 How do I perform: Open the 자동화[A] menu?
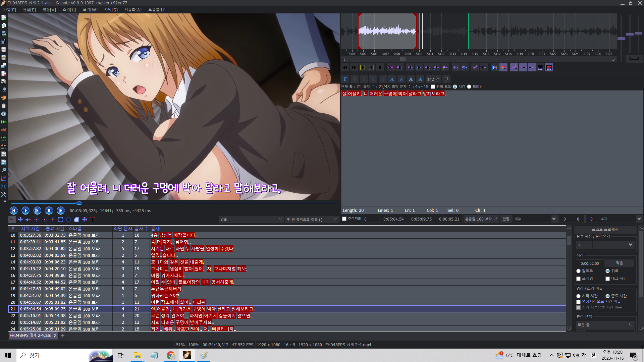pyautogui.click(x=133, y=10)
